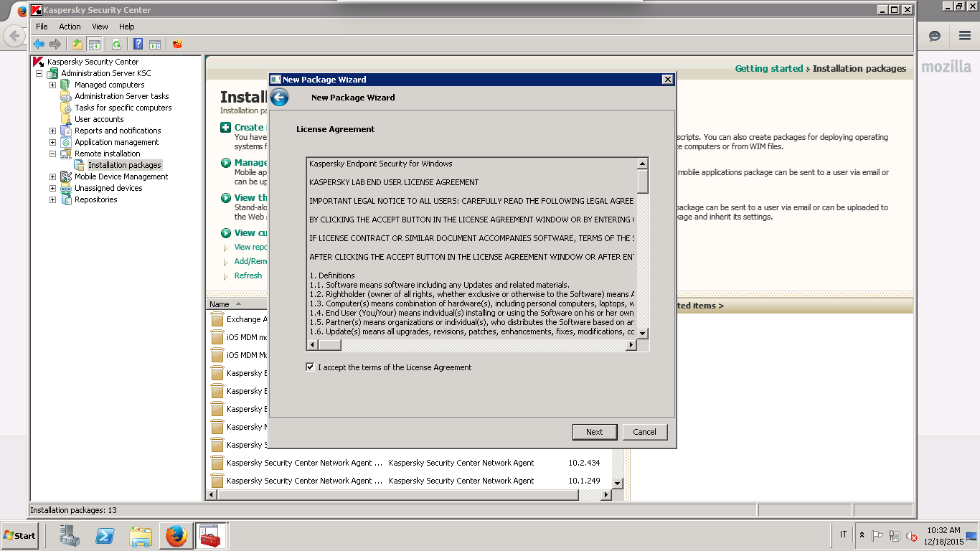The height and width of the screenshot is (551, 980).
Task: Click the Mobile Device Management tools icon
Action: (66, 176)
